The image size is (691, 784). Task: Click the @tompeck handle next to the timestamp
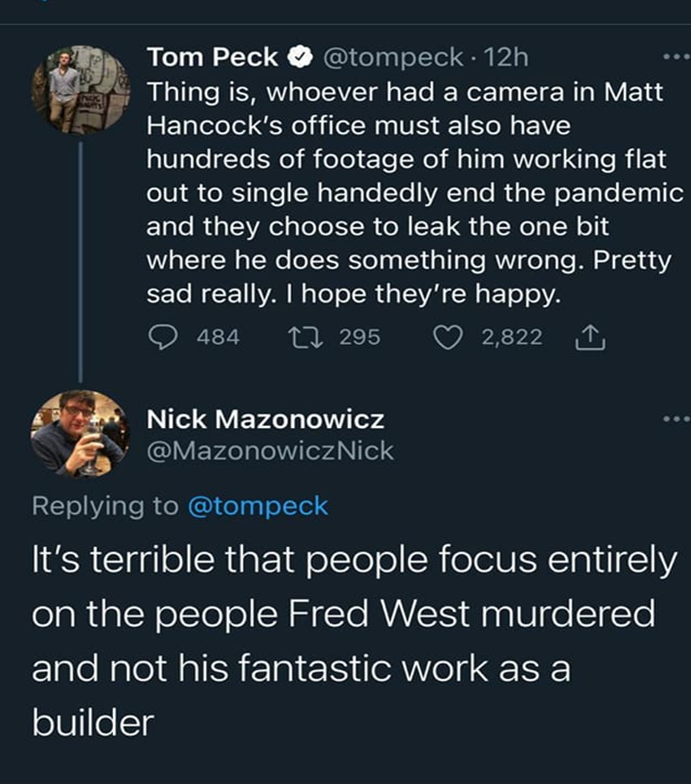(x=393, y=57)
